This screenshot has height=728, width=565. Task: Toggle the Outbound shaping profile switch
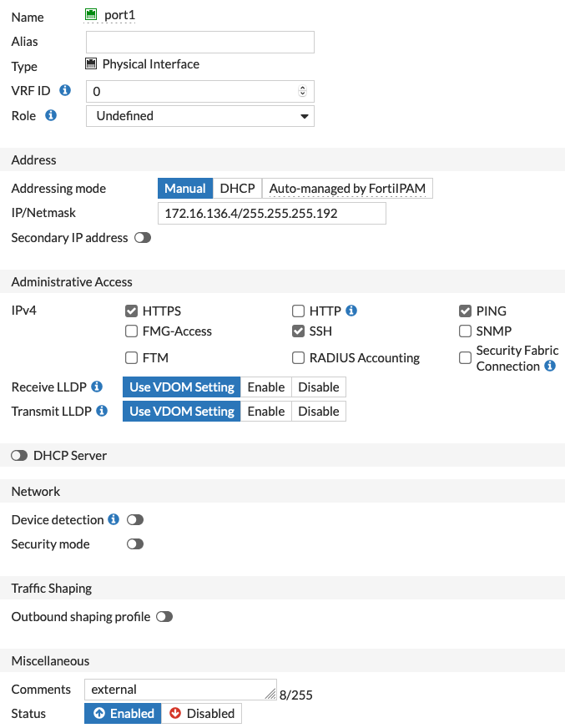(x=164, y=617)
